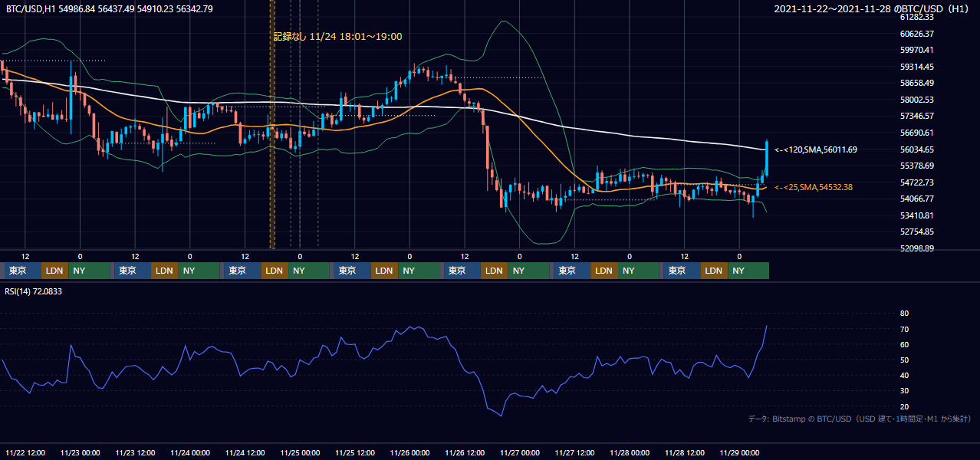Click price axis value 55378.69
The height and width of the screenshot is (460, 980).
pyautogui.click(x=916, y=166)
